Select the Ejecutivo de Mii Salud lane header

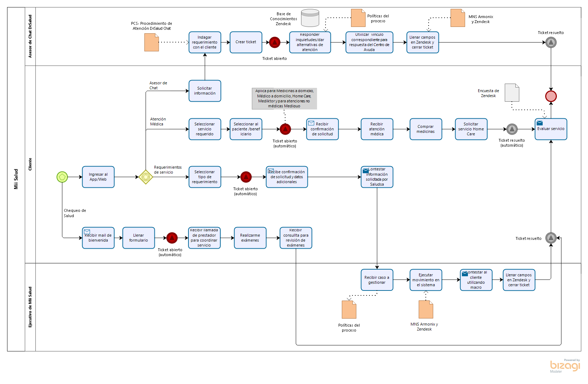30,307
